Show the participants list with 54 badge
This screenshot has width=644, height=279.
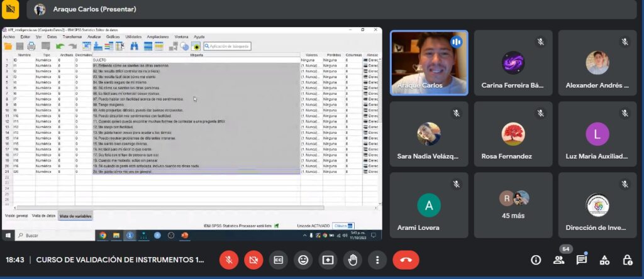[x=558, y=260]
